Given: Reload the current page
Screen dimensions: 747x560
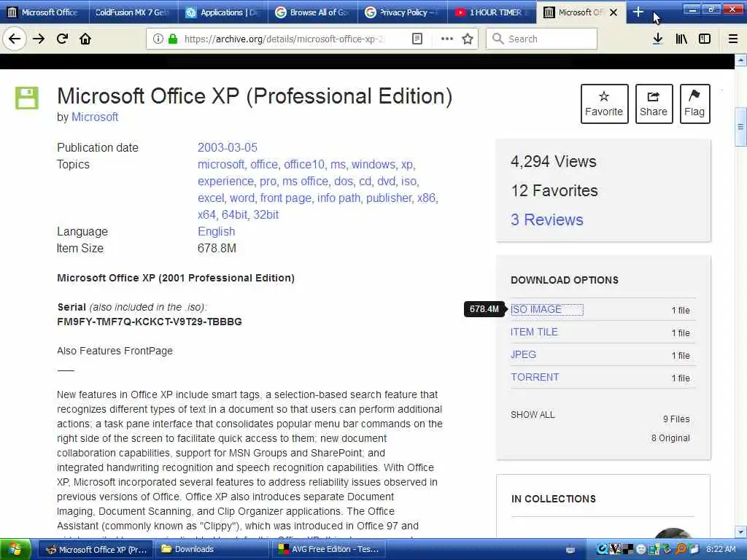Looking at the screenshot, I should coord(62,39).
